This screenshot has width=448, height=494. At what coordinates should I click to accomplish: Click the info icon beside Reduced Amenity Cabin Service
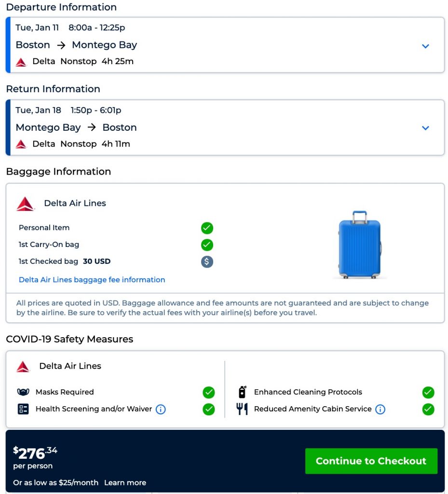pos(380,410)
